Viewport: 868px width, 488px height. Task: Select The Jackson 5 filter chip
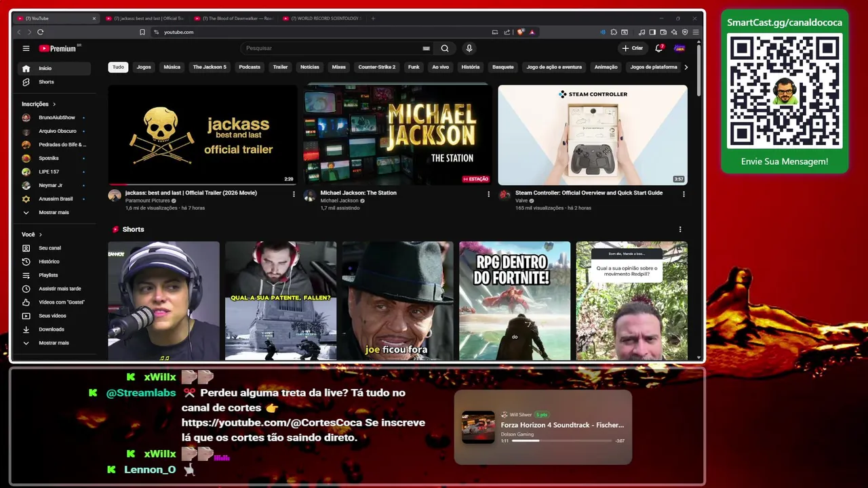tap(210, 67)
